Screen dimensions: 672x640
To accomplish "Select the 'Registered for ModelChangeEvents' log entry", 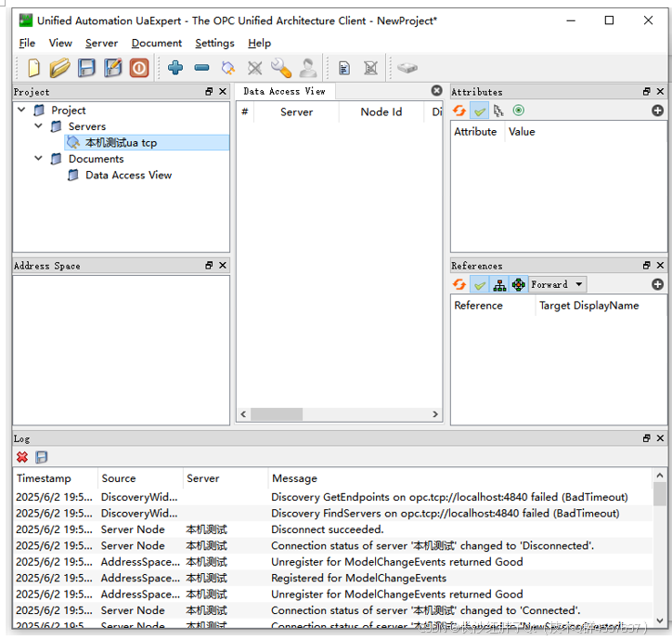I will pos(333,578).
